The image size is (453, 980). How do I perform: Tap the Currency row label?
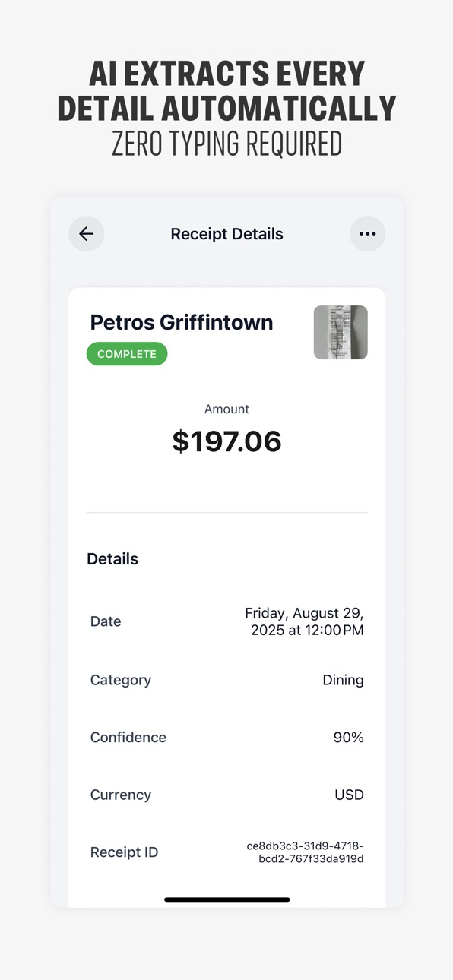[121, 795]
